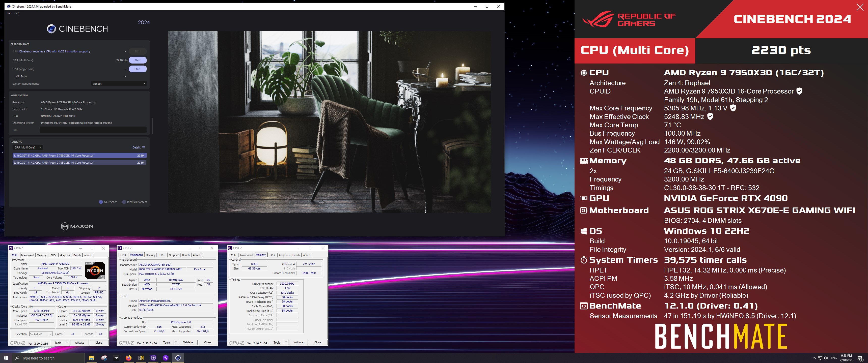Click Validate in the Memory CPU-Z window

298,342
